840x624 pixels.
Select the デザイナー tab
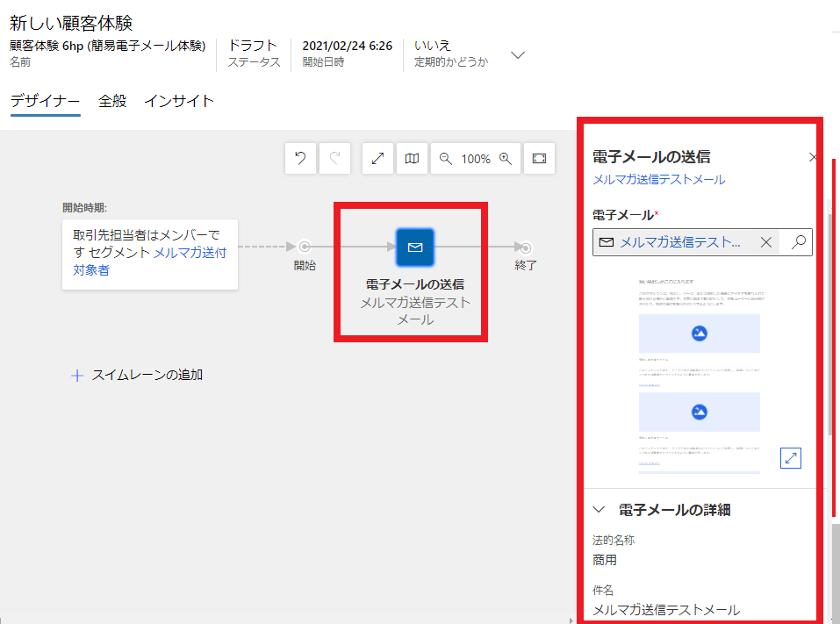[45, 101]
